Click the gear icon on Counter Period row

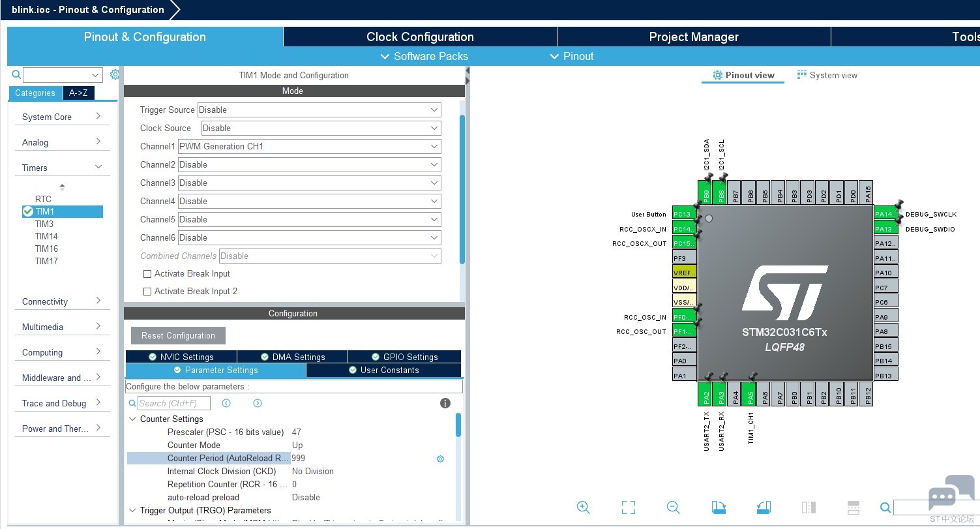pyautogui.click(x=440, y=459)
